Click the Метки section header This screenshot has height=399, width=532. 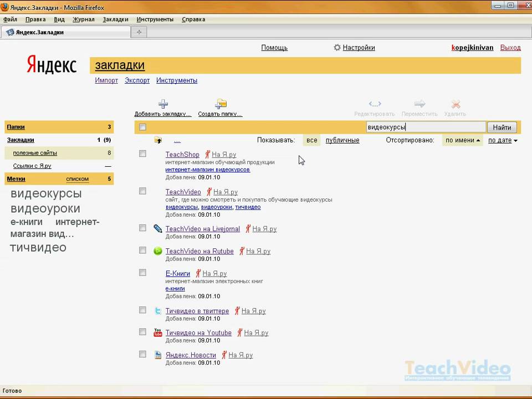coord(16,179)
